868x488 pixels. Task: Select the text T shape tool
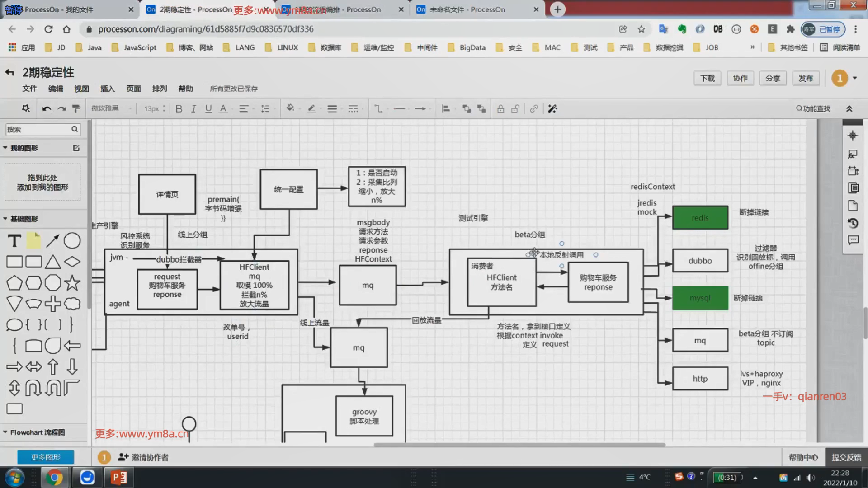point(14,241)
